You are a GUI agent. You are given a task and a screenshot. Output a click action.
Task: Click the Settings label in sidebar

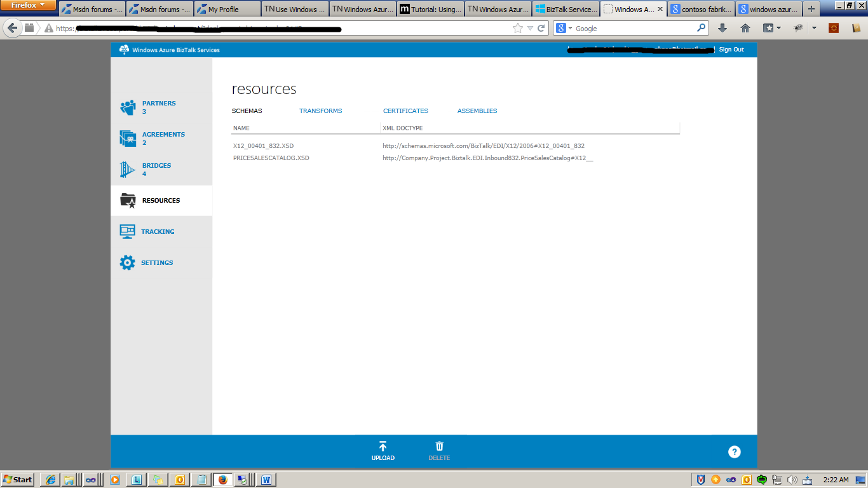click(x=157, y=263)
